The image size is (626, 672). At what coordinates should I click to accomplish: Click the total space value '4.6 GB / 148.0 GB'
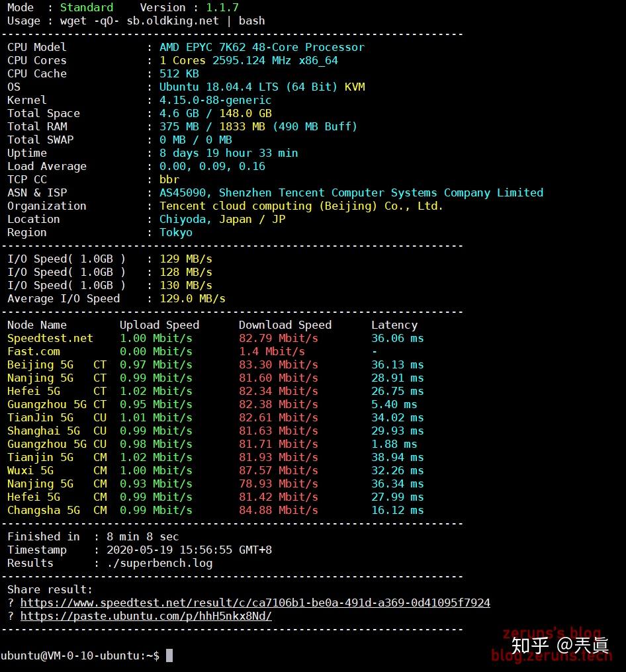[x=216, y=114]
